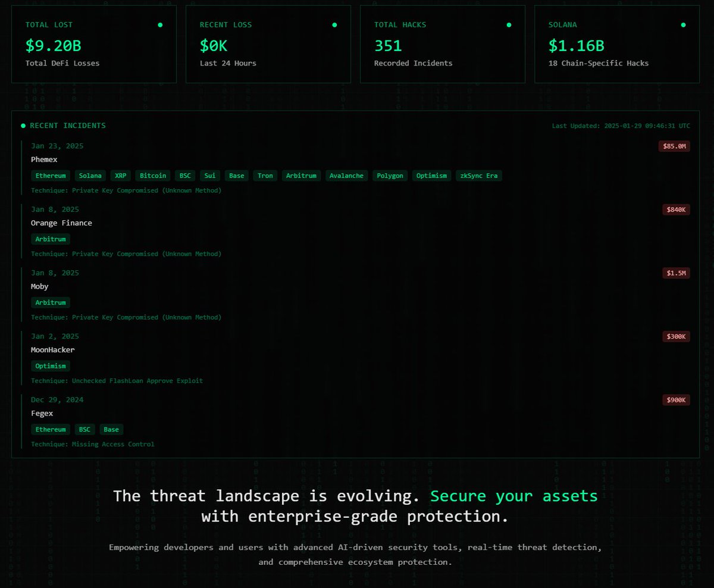The height and width of the screenshot is (588, 714).
Task: Select the Arbitrum tag under Phemex
Action: tap(301, 176)
